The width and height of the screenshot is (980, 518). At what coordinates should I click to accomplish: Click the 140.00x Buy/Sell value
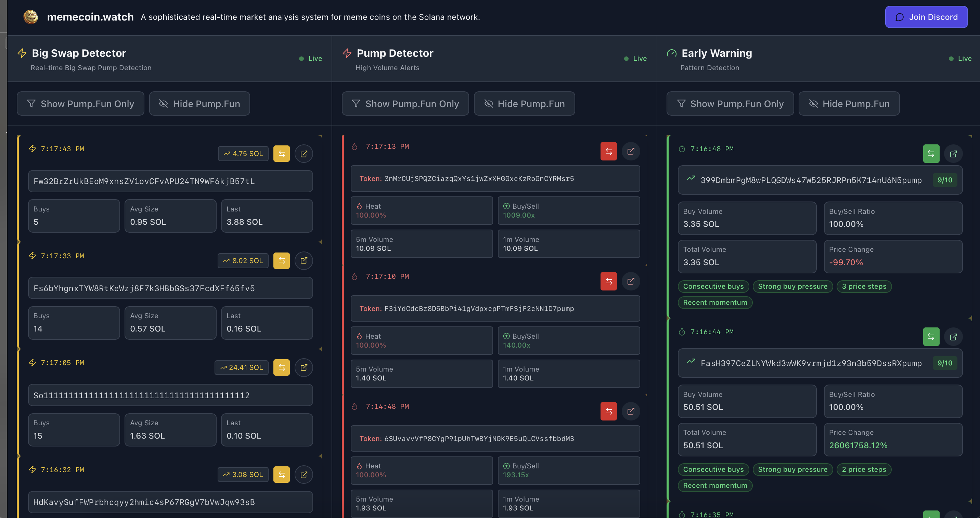[516, 345]
